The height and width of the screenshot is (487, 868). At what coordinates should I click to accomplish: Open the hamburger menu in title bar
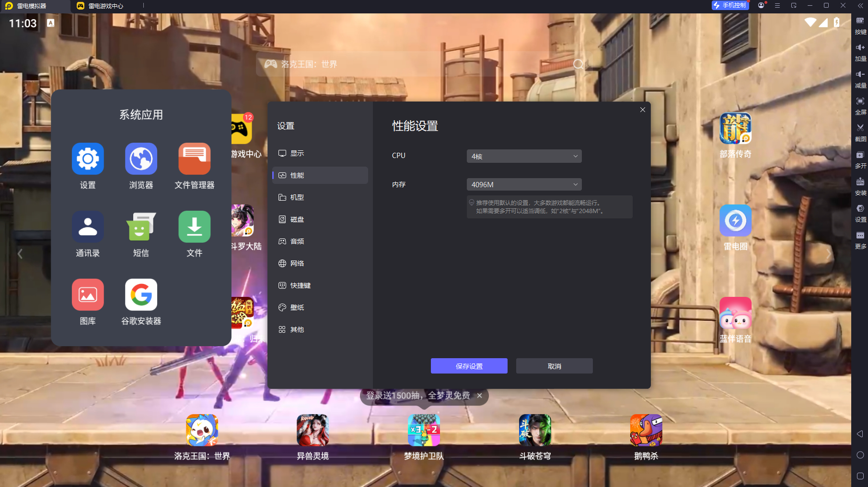[777, 5]
